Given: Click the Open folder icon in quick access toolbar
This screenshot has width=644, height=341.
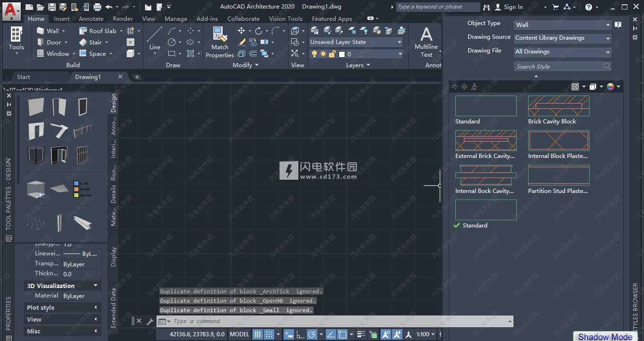Looking at the screenshot, I should (x=41, y=7).
